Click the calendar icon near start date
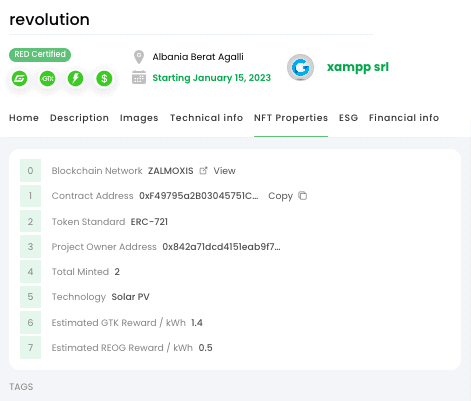The image size is (471, 401). point(139,77)
